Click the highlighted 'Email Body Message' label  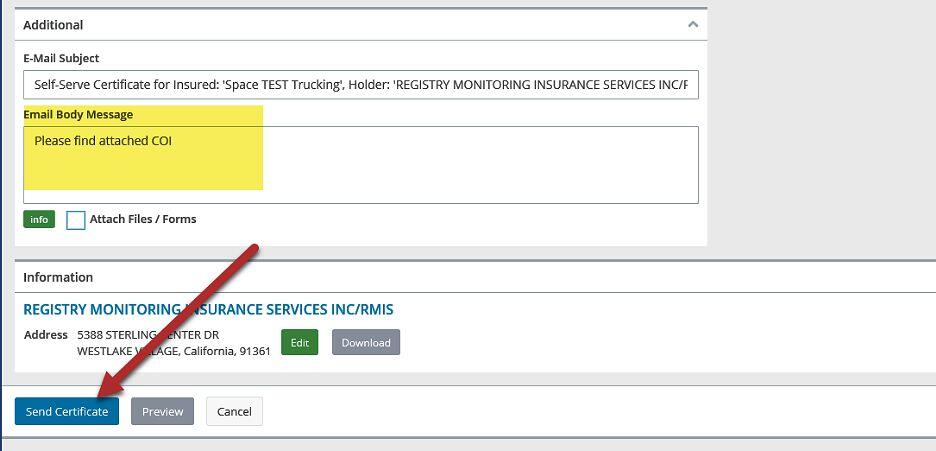pos(78,114)
